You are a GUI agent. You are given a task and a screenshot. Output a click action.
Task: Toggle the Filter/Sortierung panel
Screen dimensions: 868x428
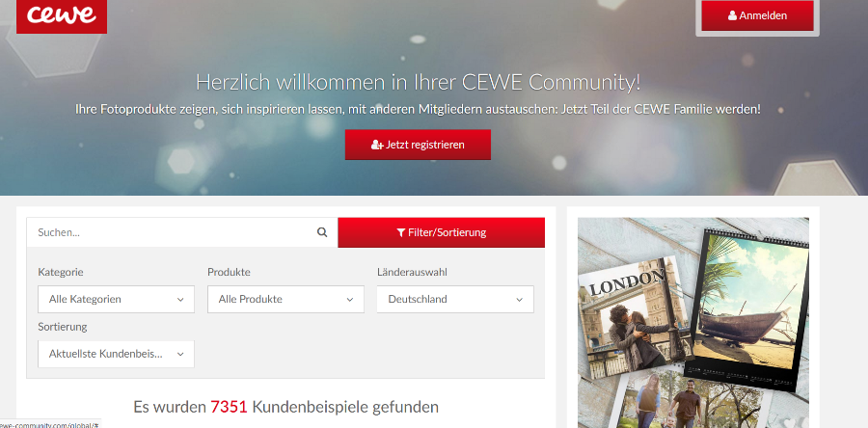tap(441, 233)
